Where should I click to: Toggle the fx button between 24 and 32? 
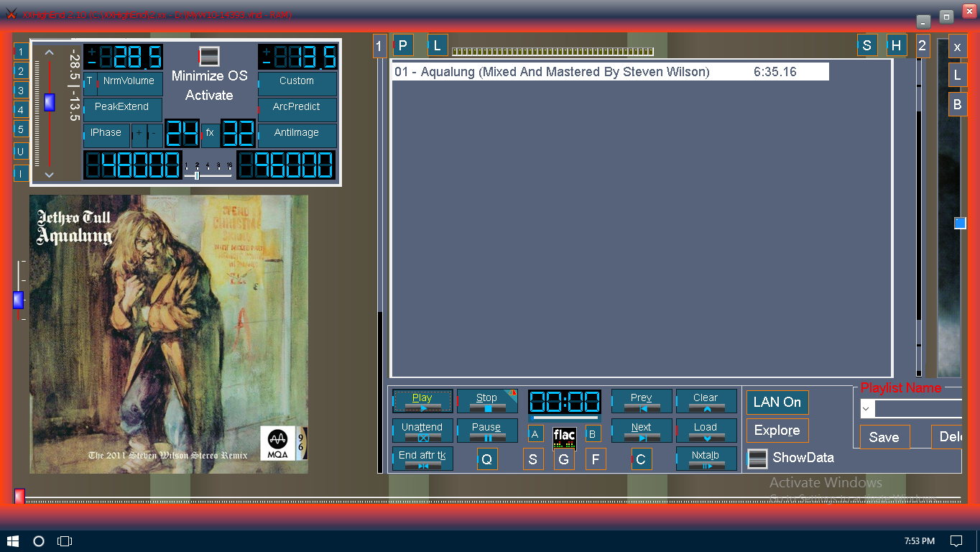(x=210, y=134)
